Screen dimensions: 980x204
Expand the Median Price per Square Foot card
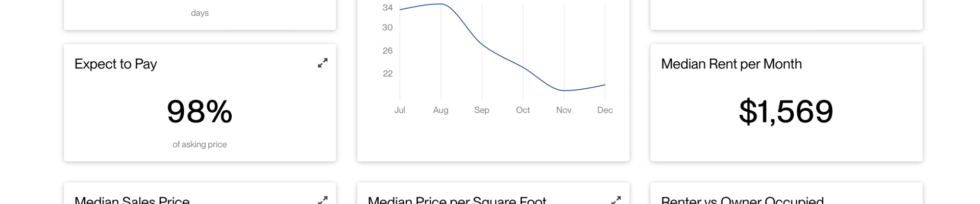[616, 200]
